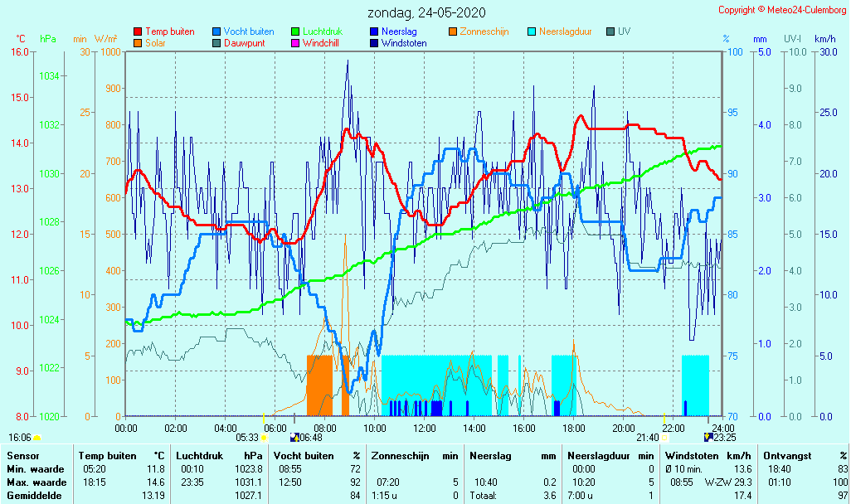Click the sun icon next to 16:06

[37, 438]
